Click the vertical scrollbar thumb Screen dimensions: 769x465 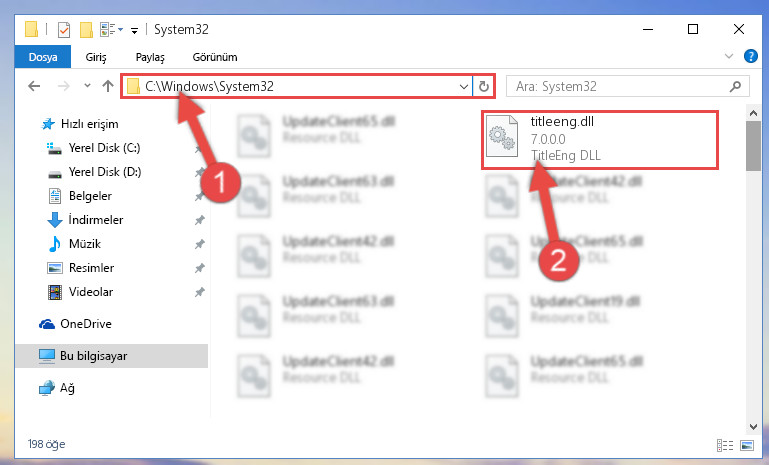(x=753, y=146)
